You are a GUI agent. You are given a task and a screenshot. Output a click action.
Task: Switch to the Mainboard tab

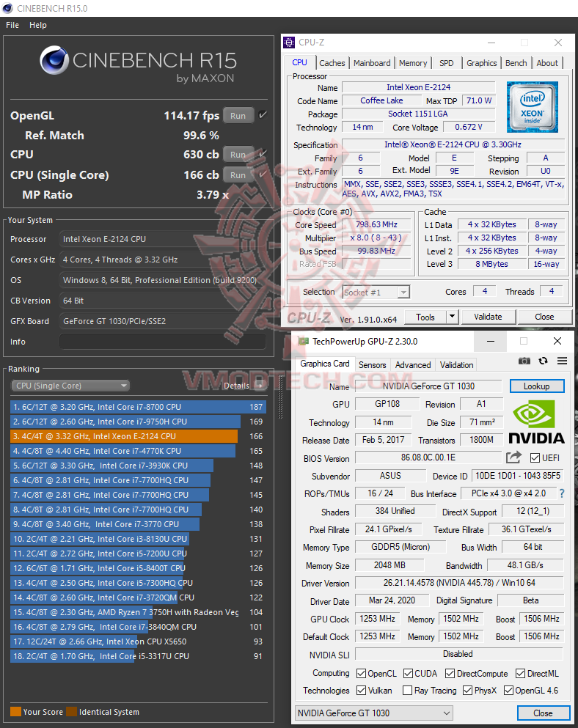[x=372, y=63]
